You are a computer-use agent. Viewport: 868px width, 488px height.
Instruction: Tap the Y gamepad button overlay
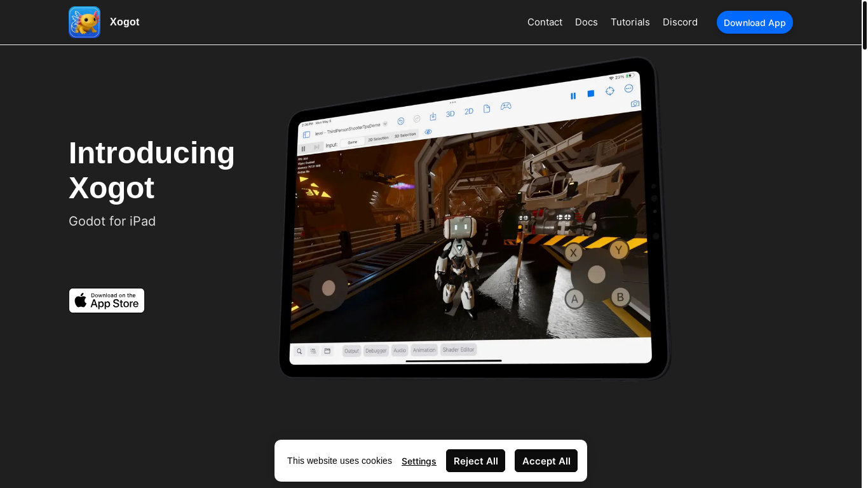tap(619, 250)
